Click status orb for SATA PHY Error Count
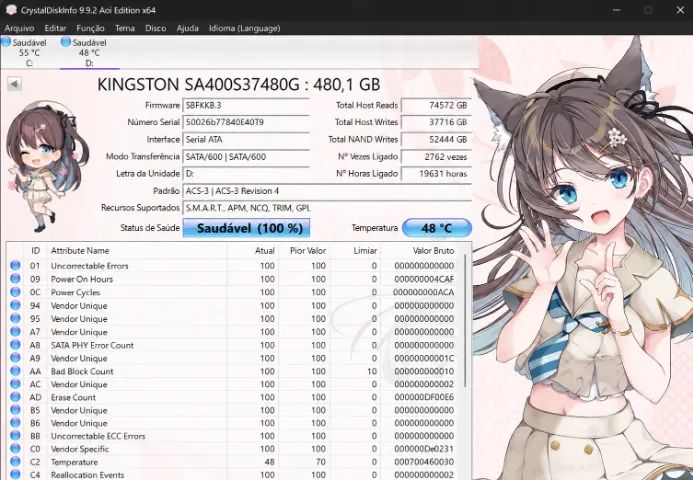The image size is (693, 480). click(15, 344)
